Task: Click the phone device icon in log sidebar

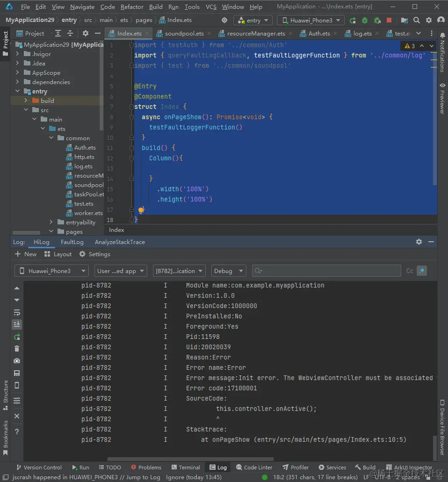Action: pos(17,385)
